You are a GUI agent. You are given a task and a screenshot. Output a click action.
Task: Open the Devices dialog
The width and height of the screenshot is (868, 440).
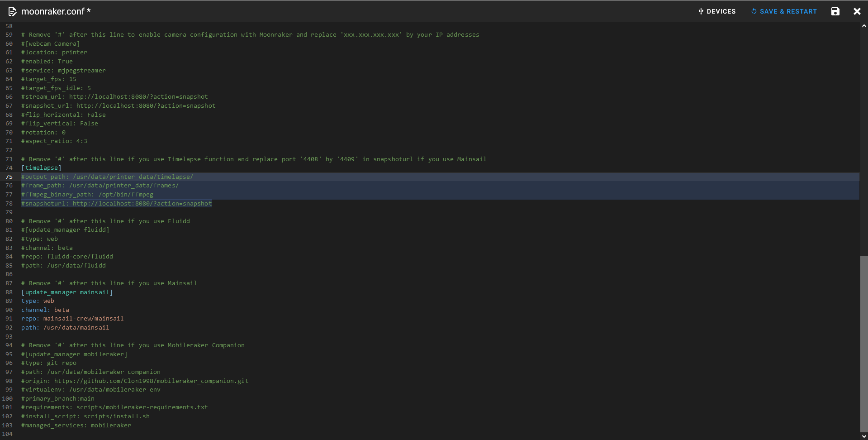(x=717, y=11)
